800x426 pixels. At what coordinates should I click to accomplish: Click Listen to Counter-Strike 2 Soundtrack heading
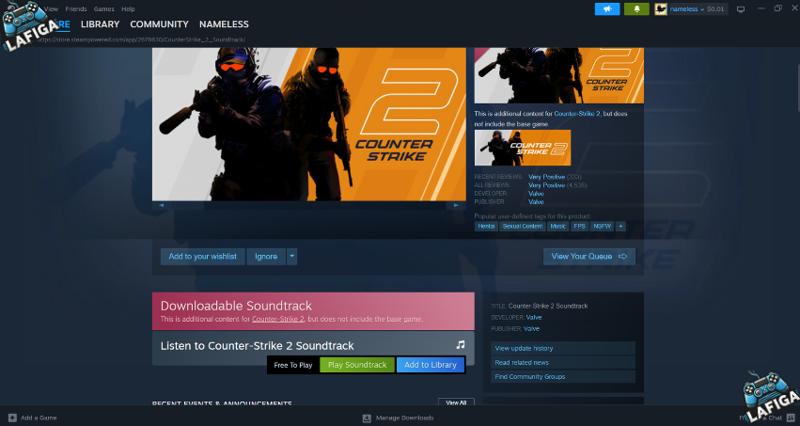coord(257,345)
